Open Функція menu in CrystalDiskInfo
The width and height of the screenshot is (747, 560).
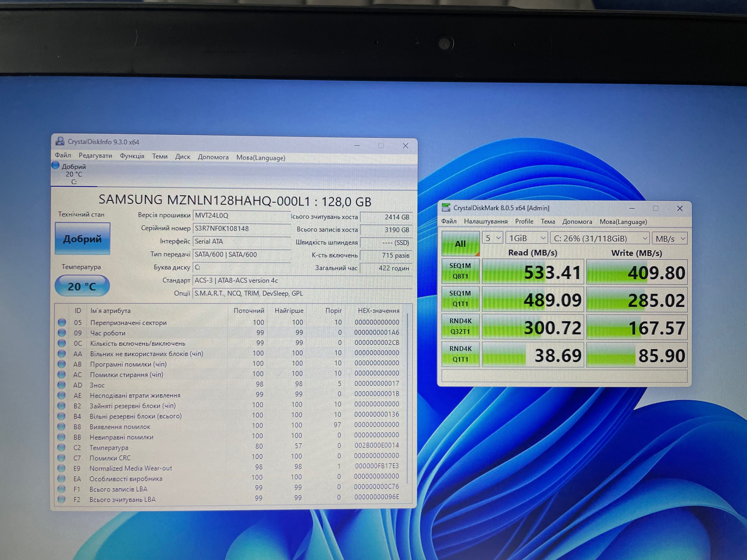(x=132, y=156)
